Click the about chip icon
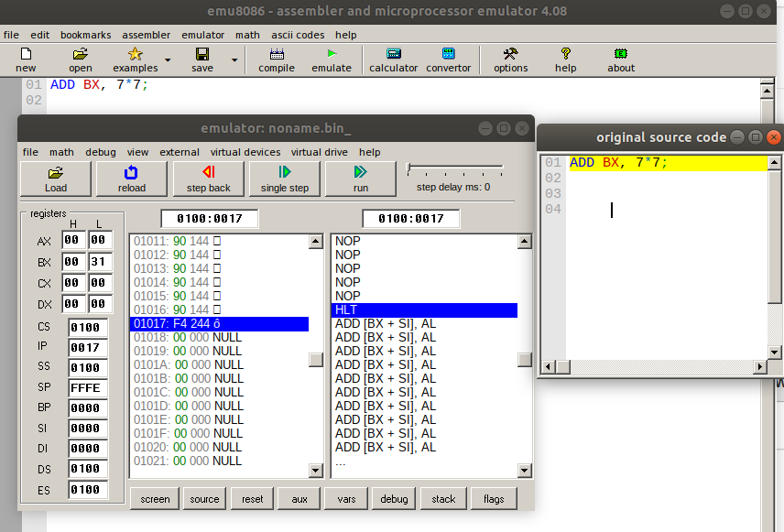The height and width of the screenshot is (532, 784). [620, 60]
